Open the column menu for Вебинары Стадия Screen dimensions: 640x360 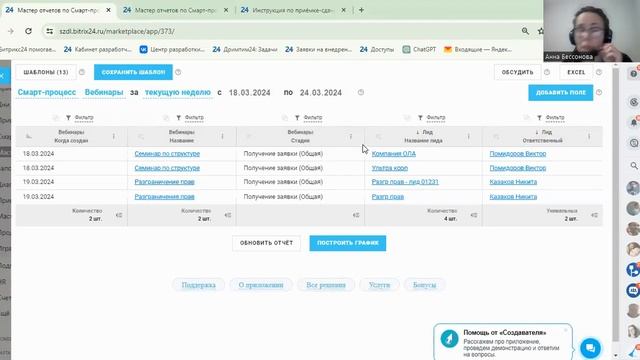[x=351, y=136]
